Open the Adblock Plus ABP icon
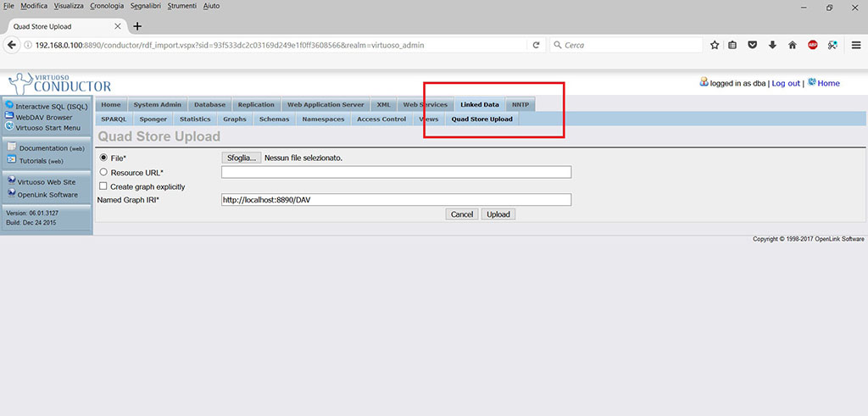Screen dimensions: 868x416 tap(813, 46)
